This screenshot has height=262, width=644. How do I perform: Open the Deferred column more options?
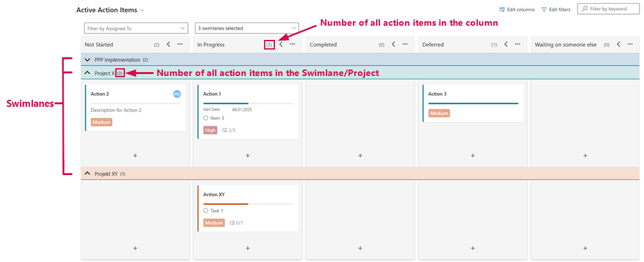coord(517,44)
